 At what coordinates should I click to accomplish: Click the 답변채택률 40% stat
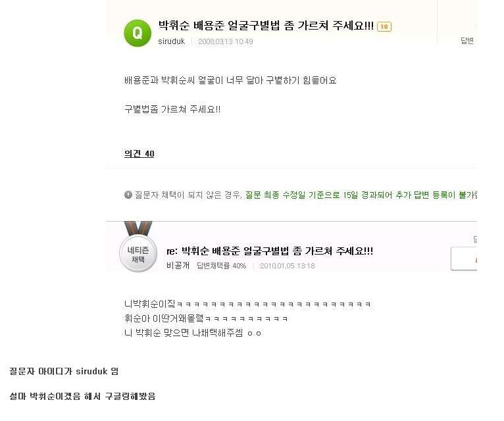[x=221, y=266]
